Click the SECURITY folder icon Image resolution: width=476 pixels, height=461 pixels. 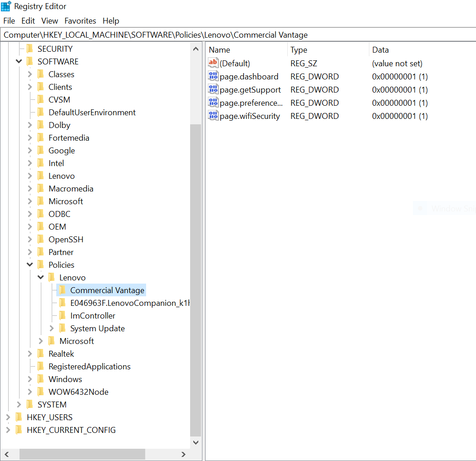pos(30,49)
